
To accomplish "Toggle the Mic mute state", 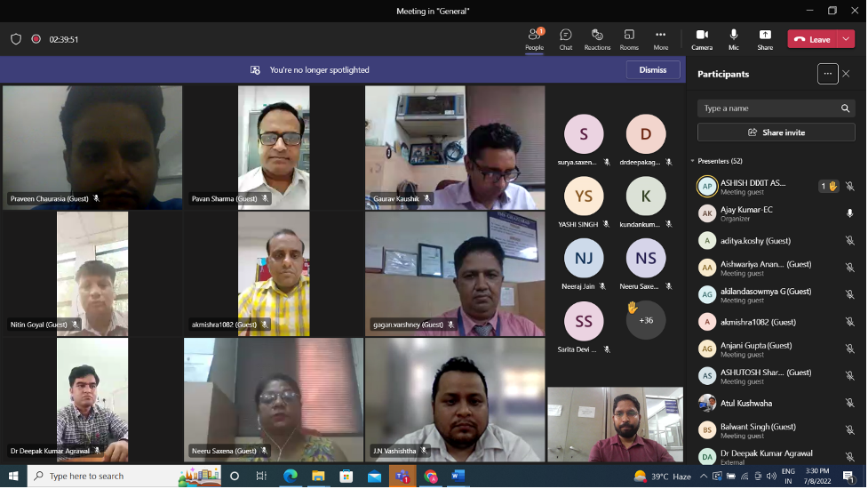I will pos(734,38).
